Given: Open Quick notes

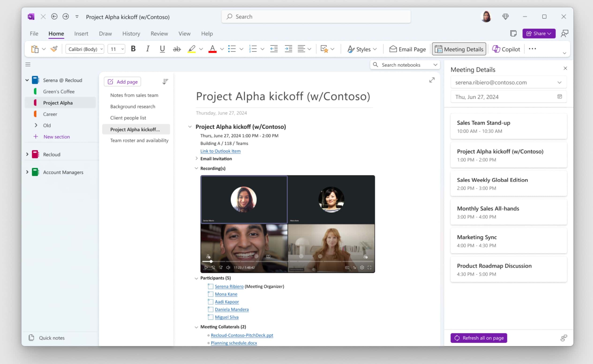Looking at the screenshot, I should pyautogui.click(x=46, y=338).
